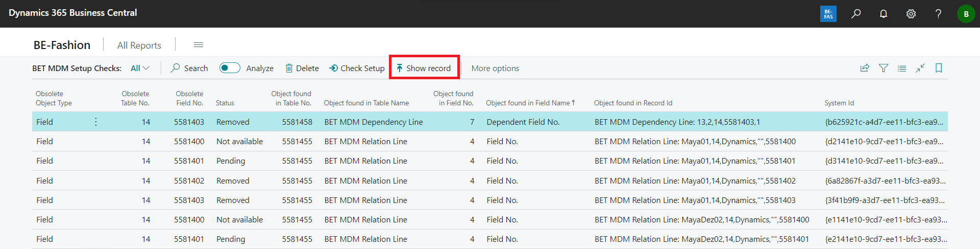
Task: Collapse the page with arrows icon
Action: 920,68
